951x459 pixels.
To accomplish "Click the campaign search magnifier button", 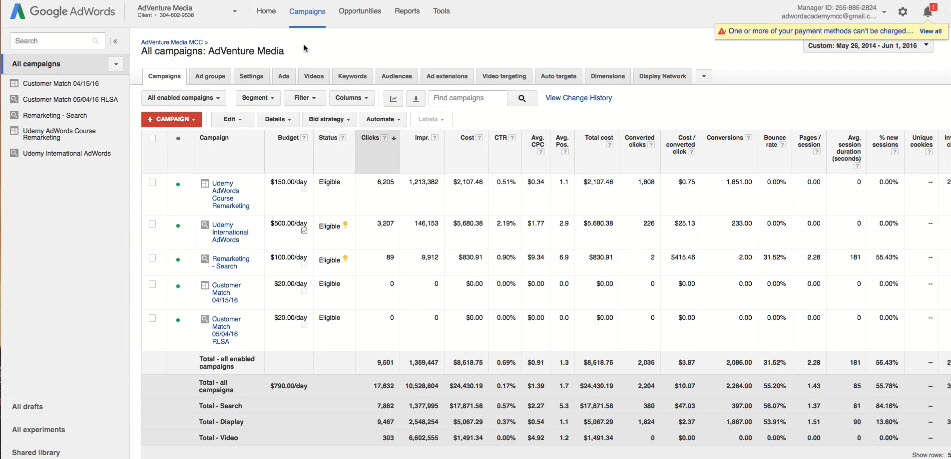I will [521, 98].
